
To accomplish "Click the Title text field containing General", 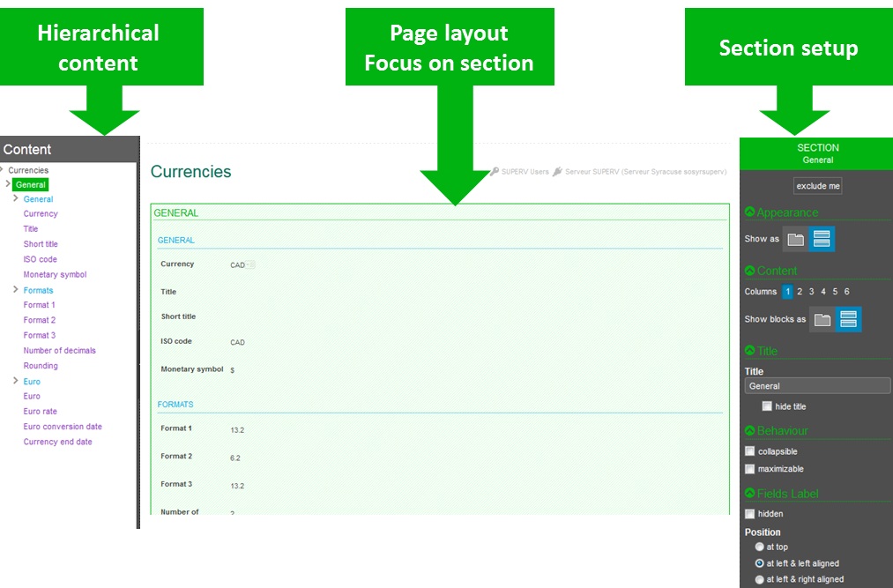I will (816, 386).
